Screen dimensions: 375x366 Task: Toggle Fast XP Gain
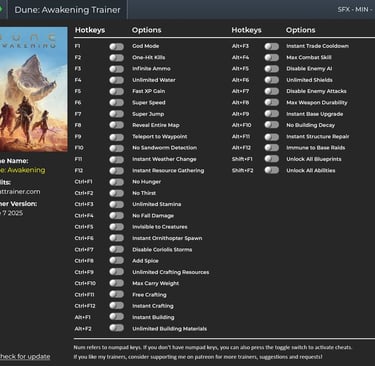pos(116,91)
